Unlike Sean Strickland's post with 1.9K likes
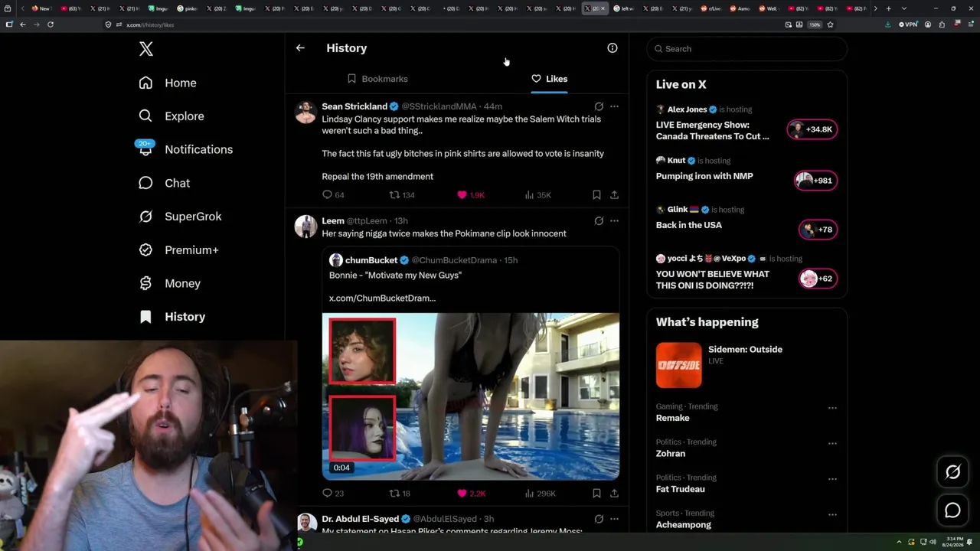The height and width of the screenshot is (551, 980). pyautogui.click(x=471, y=195)
